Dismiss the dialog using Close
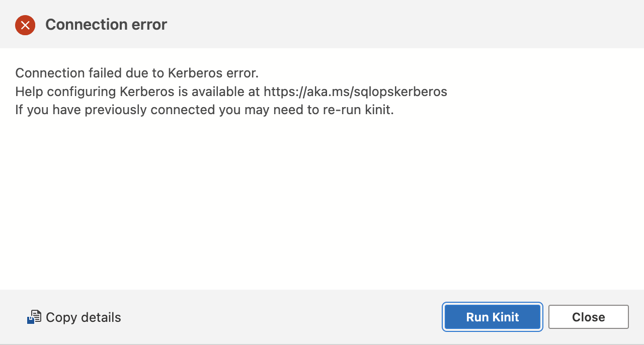The width and height of the screenshot is (644, 345). click(x=588, y=317)
